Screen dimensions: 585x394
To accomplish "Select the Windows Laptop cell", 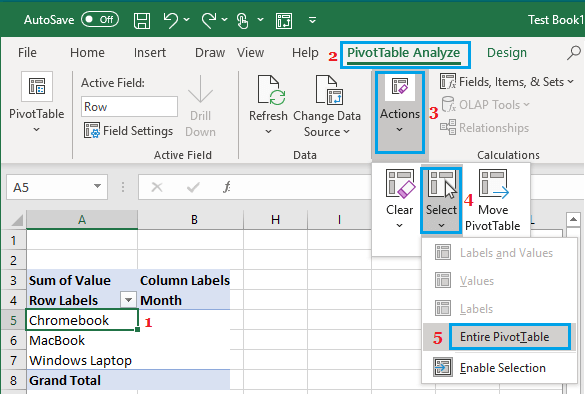I will tap(82, 360).
